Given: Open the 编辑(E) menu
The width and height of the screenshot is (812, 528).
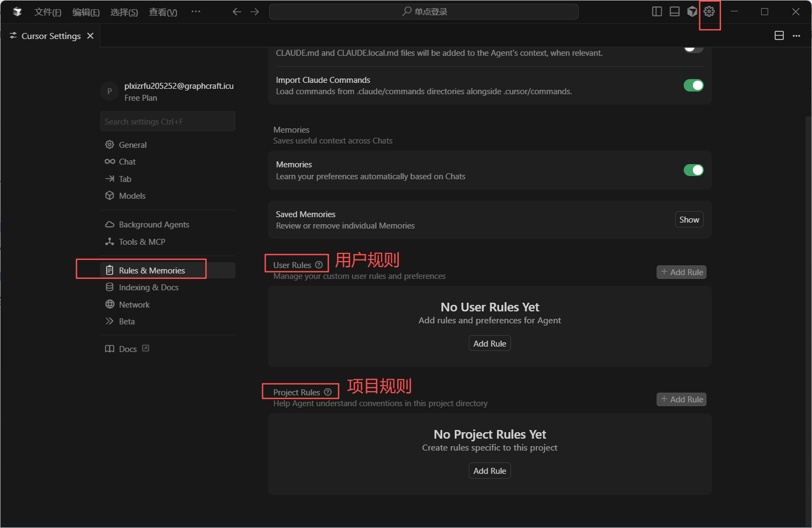Looking at the screenshot, I should point(86,12).
